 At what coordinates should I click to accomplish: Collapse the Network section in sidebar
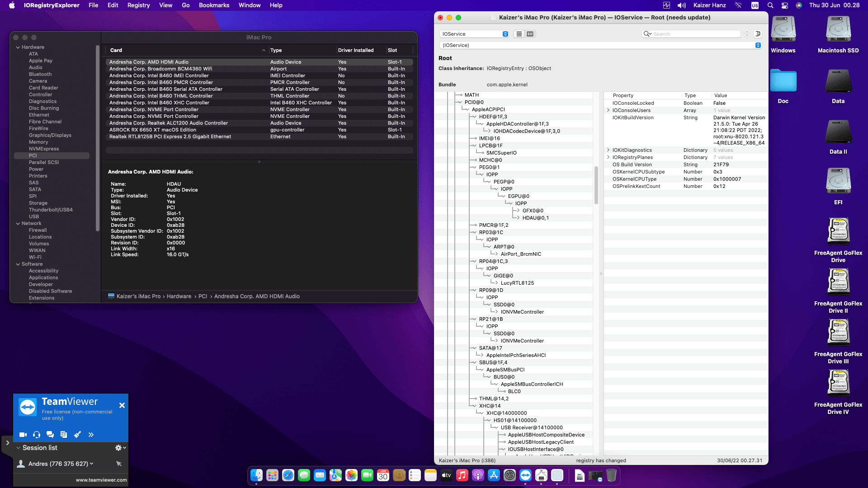[x=18, y=223]
